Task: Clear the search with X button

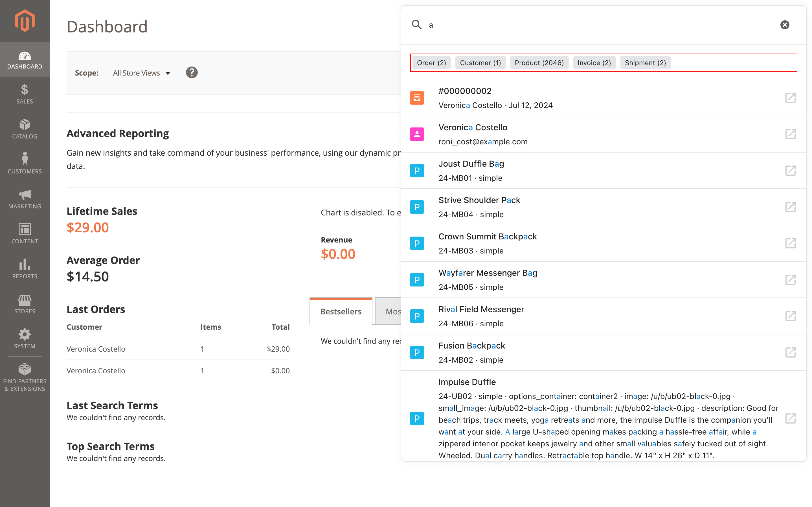Action: coord(785,25)
